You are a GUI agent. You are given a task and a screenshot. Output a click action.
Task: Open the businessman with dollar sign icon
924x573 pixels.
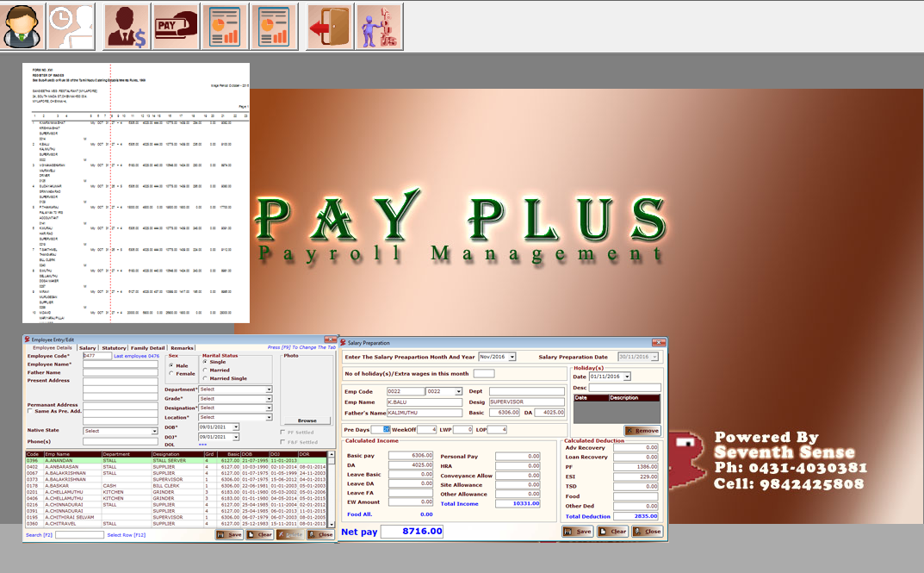[126, 25]
